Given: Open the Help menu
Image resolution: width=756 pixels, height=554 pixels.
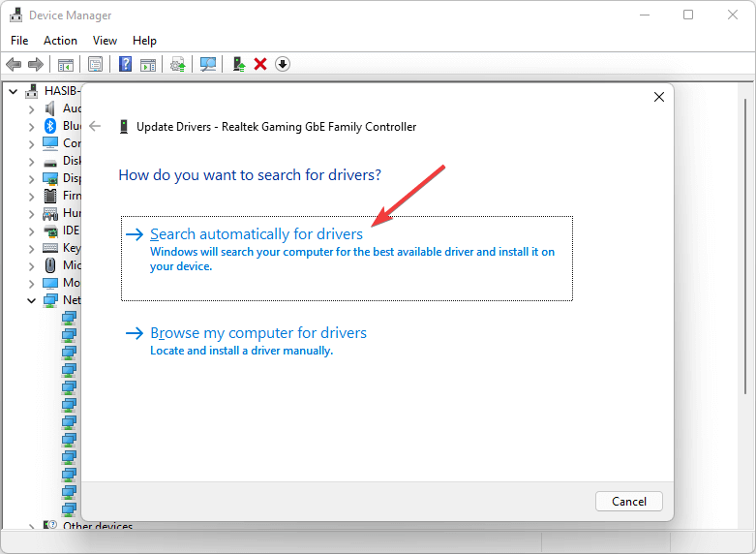Looking at the screenshot, I should click(144, 41).
